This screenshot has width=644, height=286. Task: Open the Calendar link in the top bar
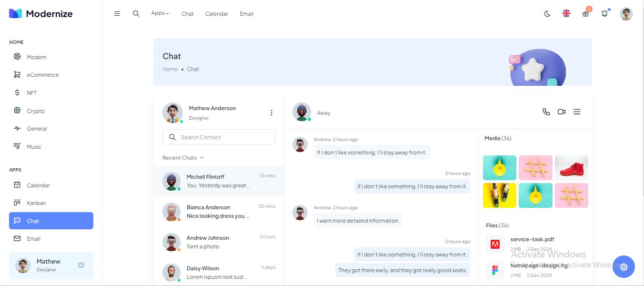point(217,14)
